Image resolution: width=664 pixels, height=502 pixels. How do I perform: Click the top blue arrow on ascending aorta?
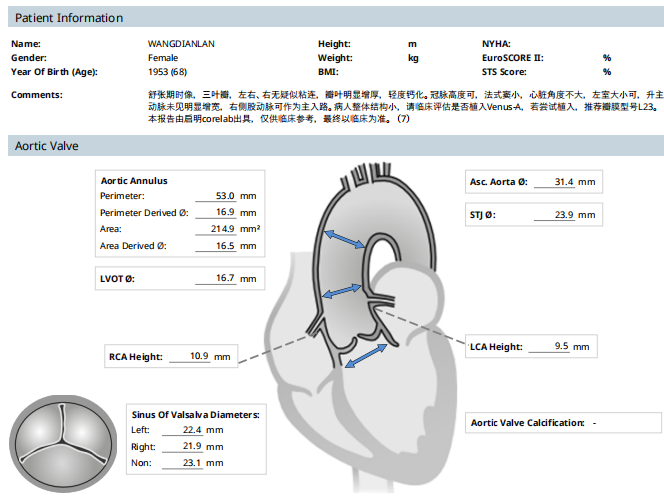point(349,239)
